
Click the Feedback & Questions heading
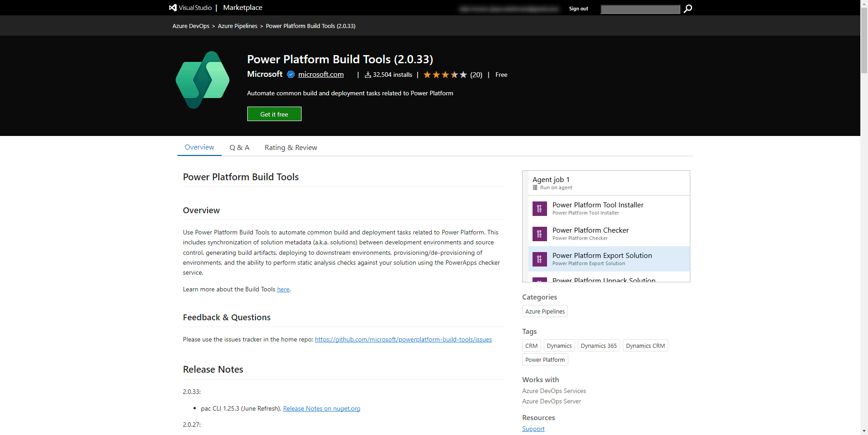pos(226,317)
